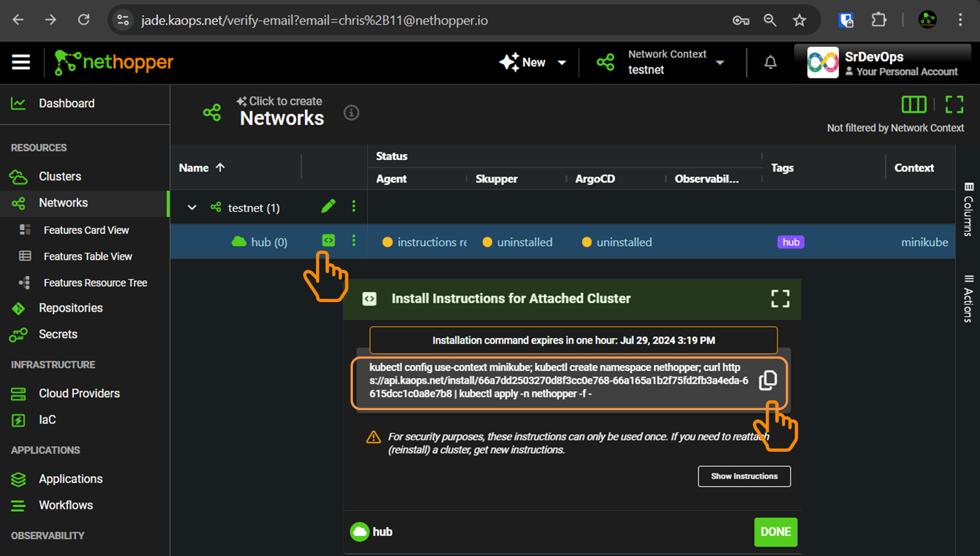This screenshot has height=556, width=980.
Task: Click the site info icon in address bar
Action: click(x=123, y=20)
